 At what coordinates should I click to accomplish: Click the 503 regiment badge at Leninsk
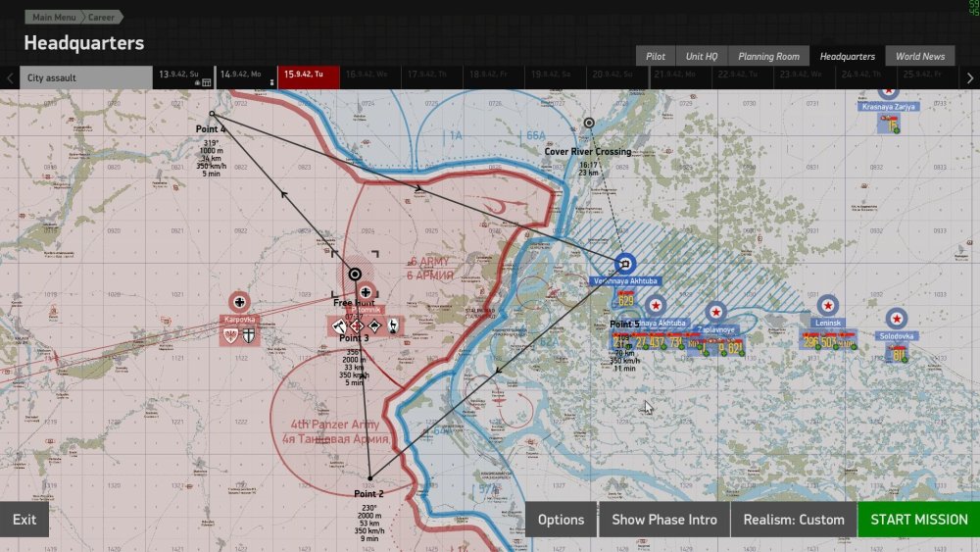click(829, 341)
